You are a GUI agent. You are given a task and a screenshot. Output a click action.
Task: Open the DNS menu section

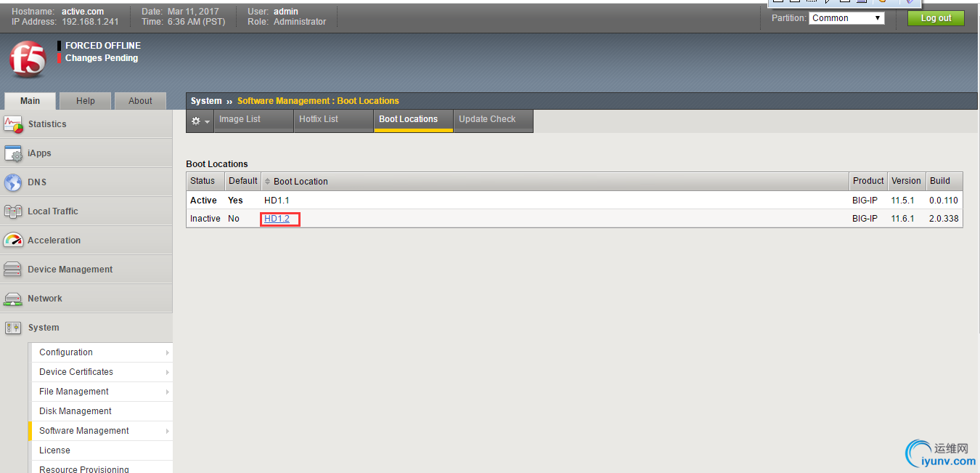[x=86, y=182]
